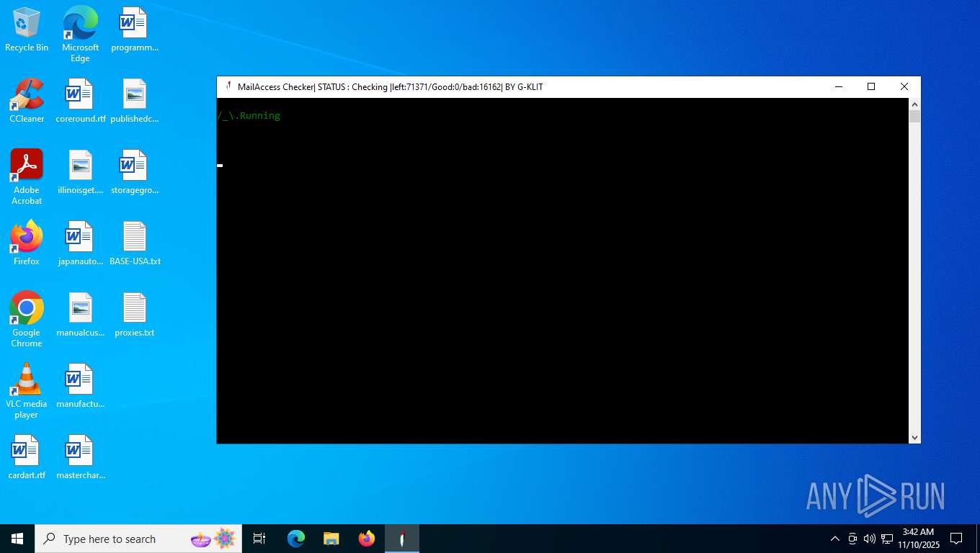Select the cardart.rtf file icon
Screen dimensions: 980x553
(27, 457)
